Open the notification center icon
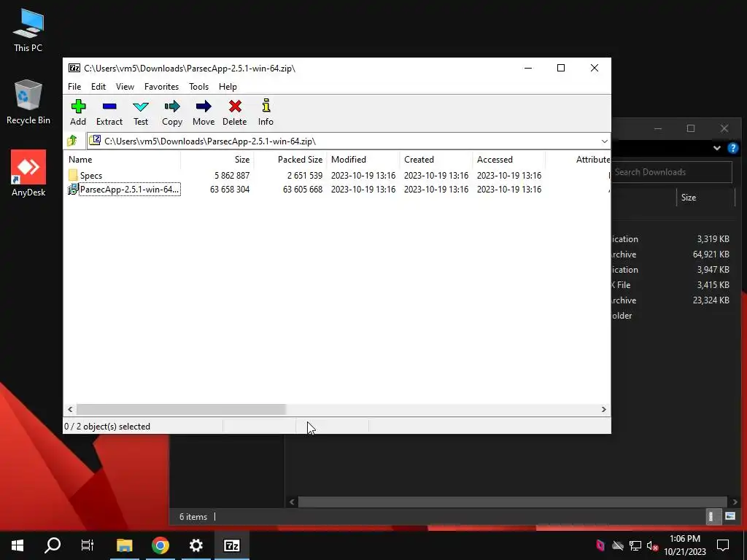Viewport: 747px width, 560px height. click(x=723, y=545)
